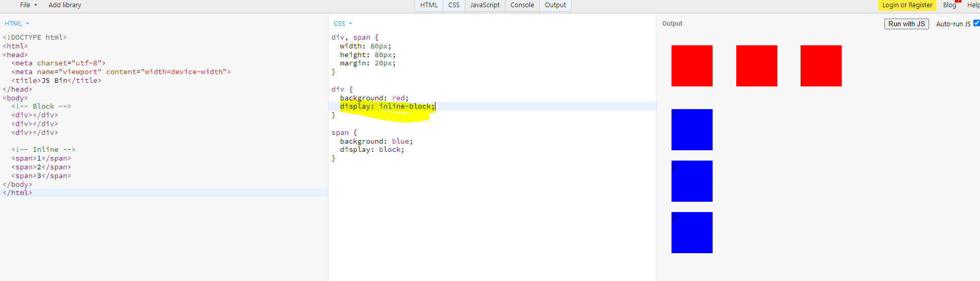This screenshot has width=980, height=281.
Task: Click the 'background: red;' CSS line
Action: (374, 98)
